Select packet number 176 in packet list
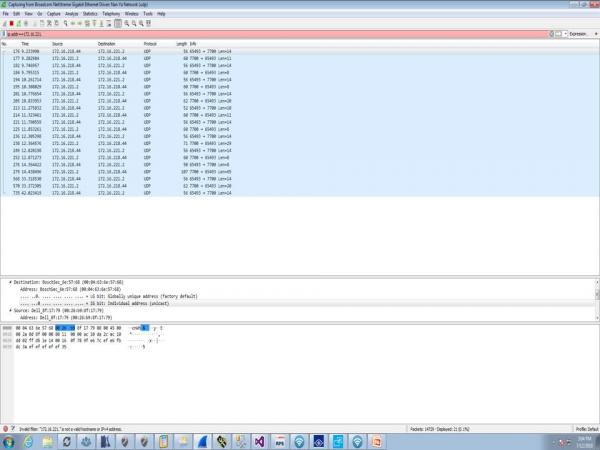The height and width of the screenshot is (450, 600). tap(300, 51)
